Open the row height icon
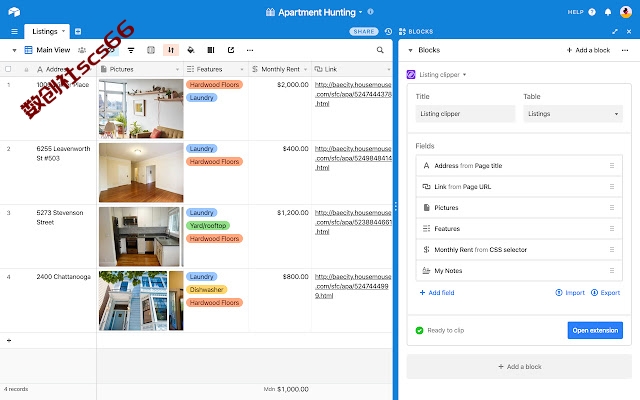This screenshot has height=400, width=640. [x=211, y=50]
